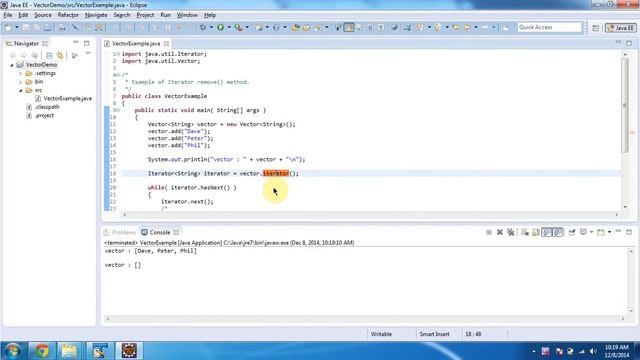This screenshot has width=640, height=360.
Task: Click the New file toolbar icon
Action: coord(8,27)
